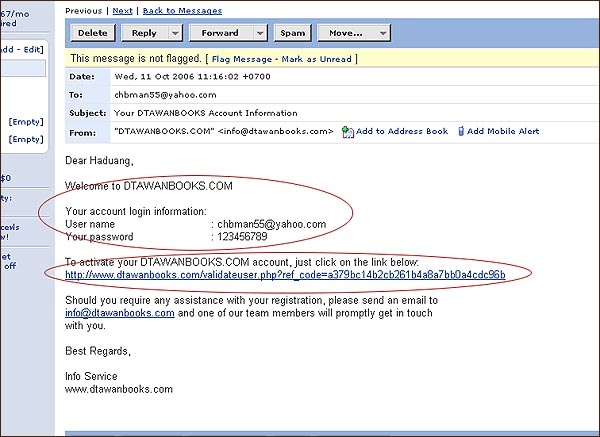Click the Flag Message link
Viewport: 600px width, 437px height.
[241, 59]
